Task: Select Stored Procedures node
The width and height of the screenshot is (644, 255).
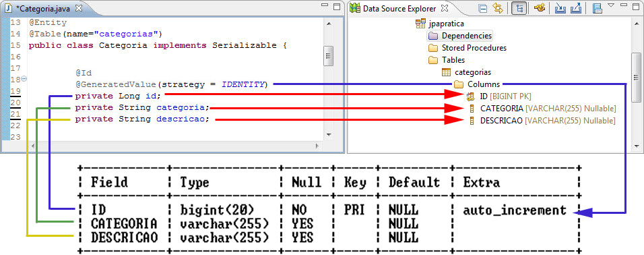Action: pyautogui.click(x=474, y=48)
